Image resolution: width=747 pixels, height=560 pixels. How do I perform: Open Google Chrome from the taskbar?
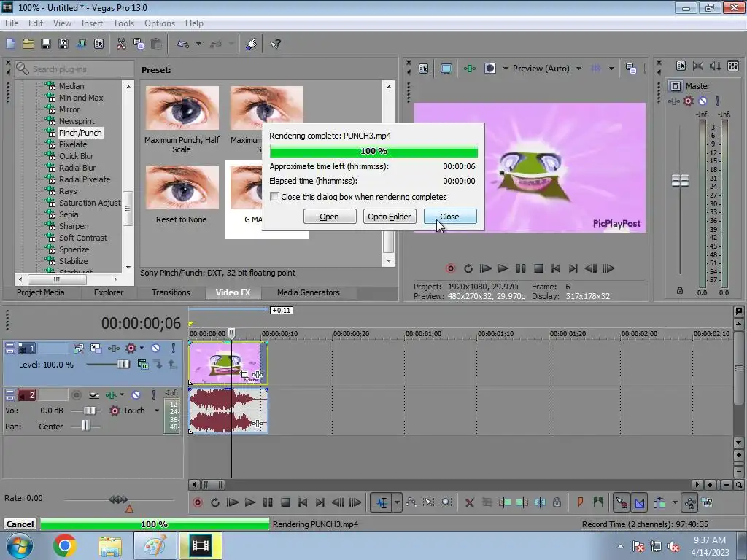pos(65,545)
